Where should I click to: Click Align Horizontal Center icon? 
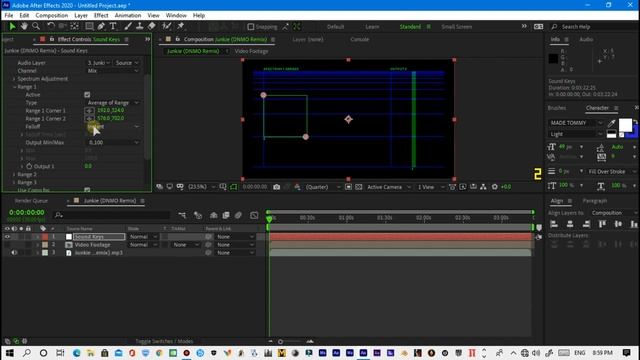click(570, 224)
